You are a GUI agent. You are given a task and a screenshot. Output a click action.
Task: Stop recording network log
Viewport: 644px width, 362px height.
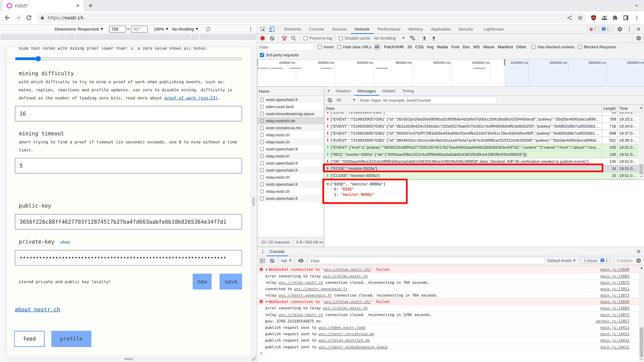pyautogui.click(x=262, y=38)
